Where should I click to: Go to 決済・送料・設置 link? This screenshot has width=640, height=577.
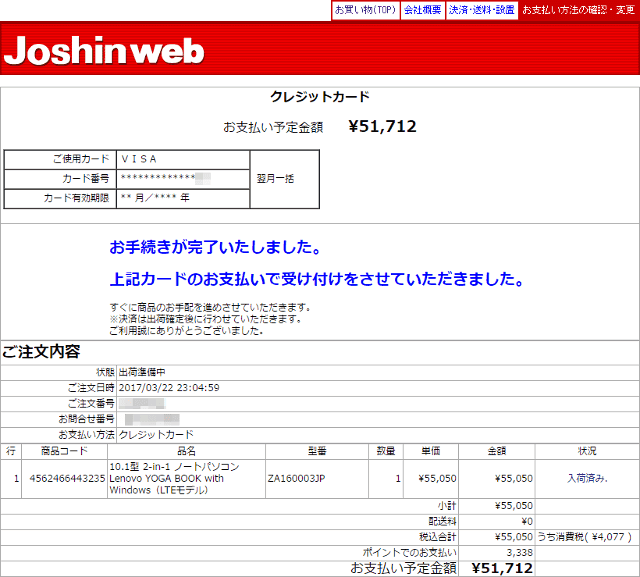[482, 10]
